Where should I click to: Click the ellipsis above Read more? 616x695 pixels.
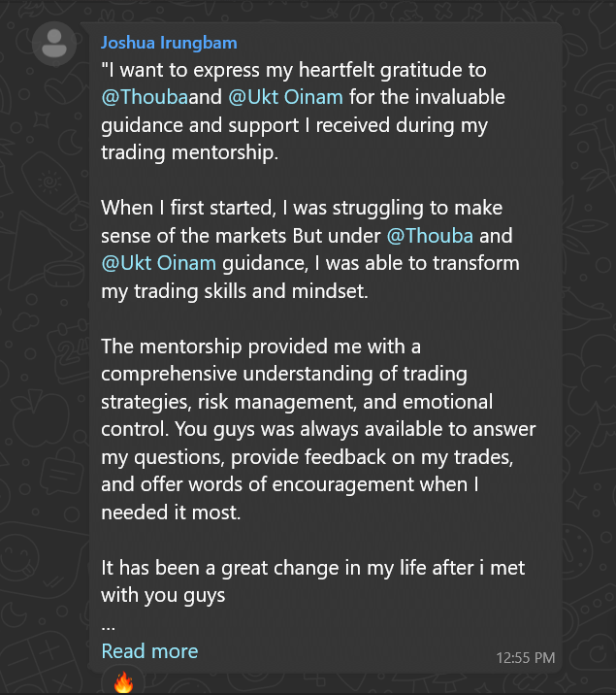point(108,627)
